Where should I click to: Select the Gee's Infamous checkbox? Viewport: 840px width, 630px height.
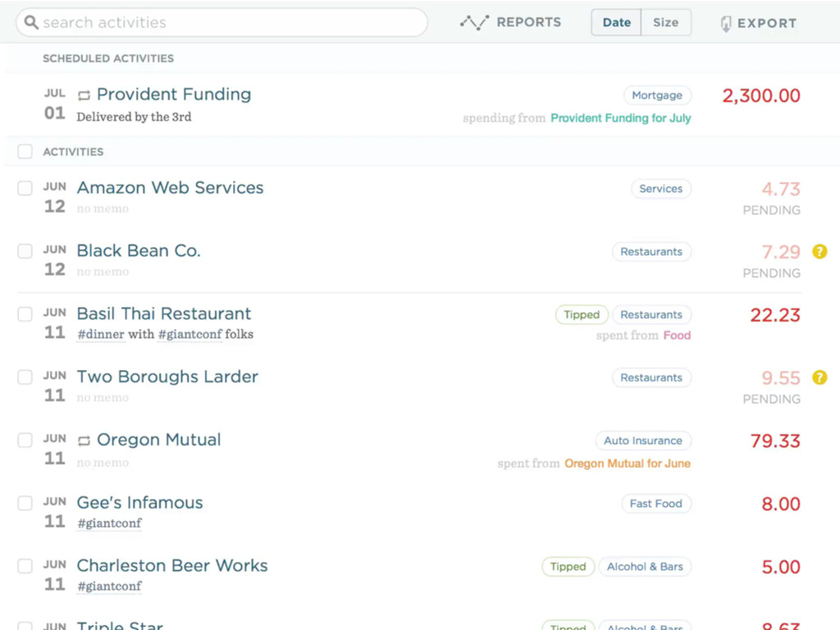click(x=25, y=503)
